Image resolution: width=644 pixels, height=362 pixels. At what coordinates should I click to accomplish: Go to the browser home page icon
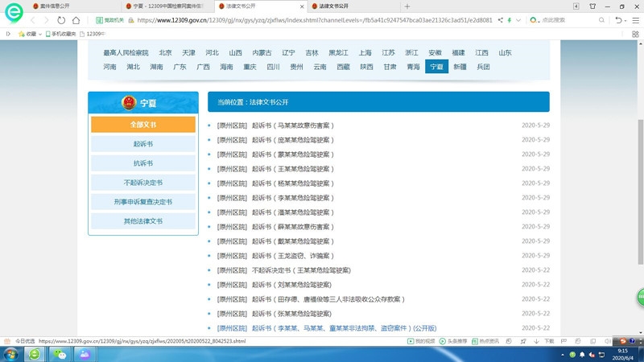point(76,20)
